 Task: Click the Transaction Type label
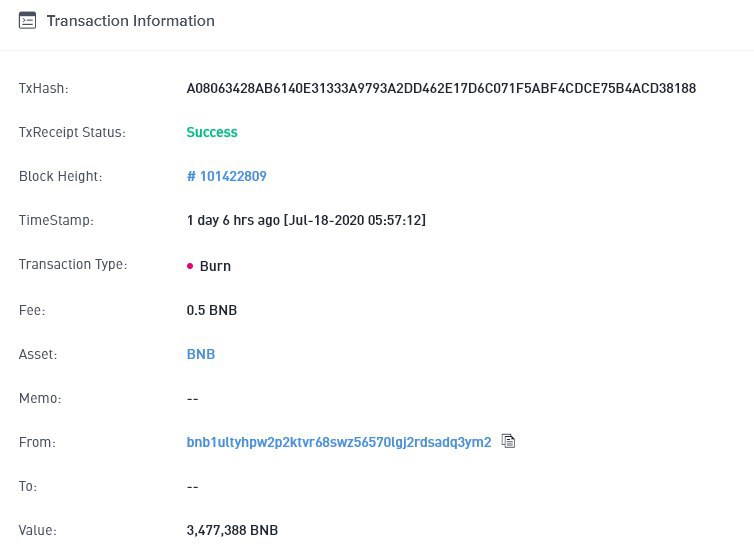73,265
